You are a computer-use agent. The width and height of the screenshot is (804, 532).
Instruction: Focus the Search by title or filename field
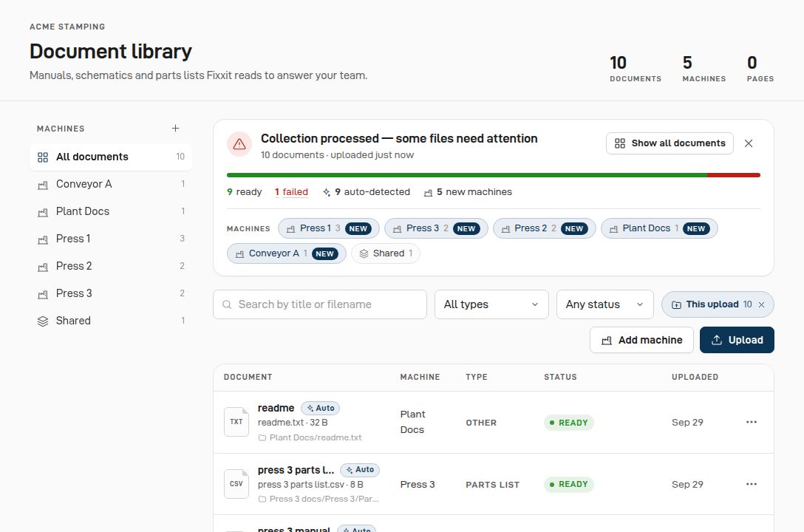[320, 304]
